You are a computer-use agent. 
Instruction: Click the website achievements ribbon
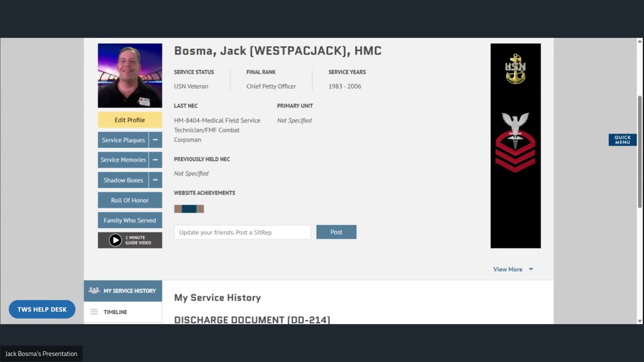pos(189,209)
